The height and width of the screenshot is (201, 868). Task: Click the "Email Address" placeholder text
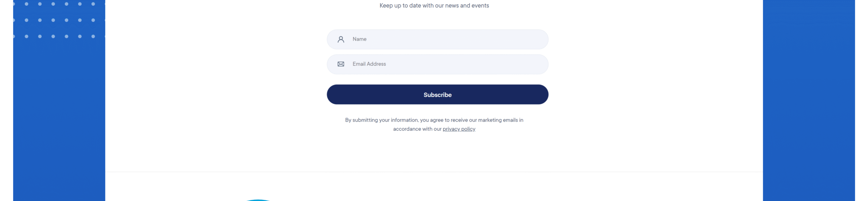click(x=369, y=64)
